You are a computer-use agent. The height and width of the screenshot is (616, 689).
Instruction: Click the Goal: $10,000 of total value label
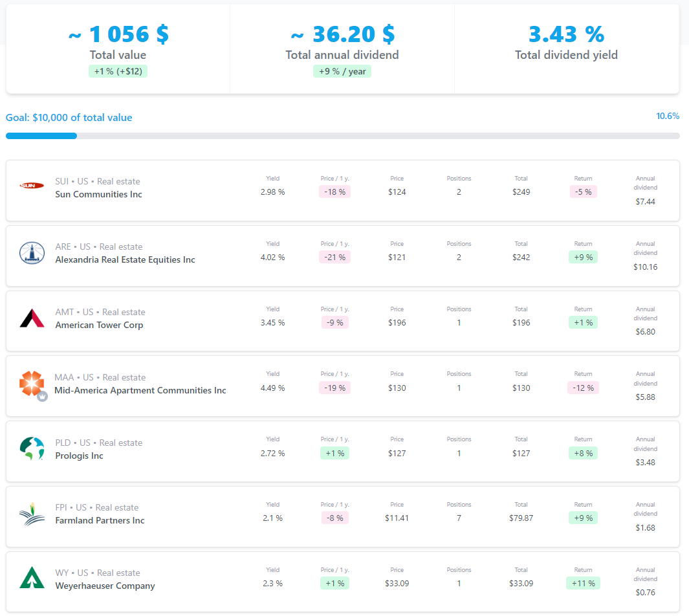69,118
